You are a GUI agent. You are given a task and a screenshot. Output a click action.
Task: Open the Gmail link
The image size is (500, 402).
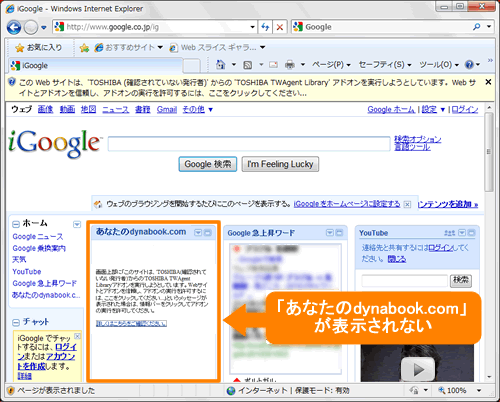(x=167, y=109)
